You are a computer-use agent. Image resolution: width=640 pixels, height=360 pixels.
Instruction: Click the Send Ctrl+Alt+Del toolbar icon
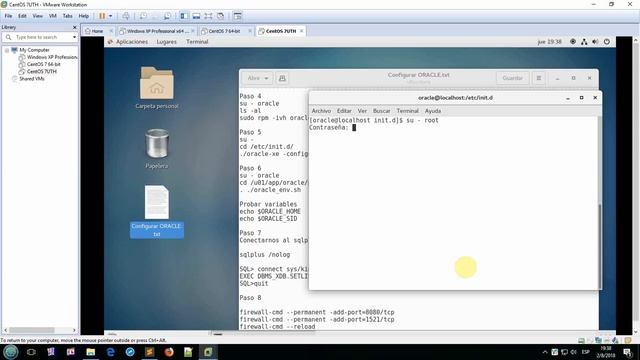point(126,16)
